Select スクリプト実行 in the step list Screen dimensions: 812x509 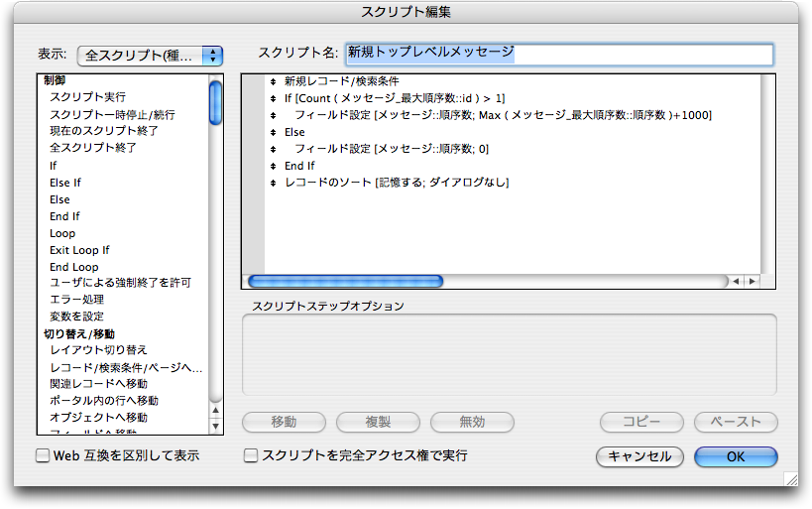87,97
